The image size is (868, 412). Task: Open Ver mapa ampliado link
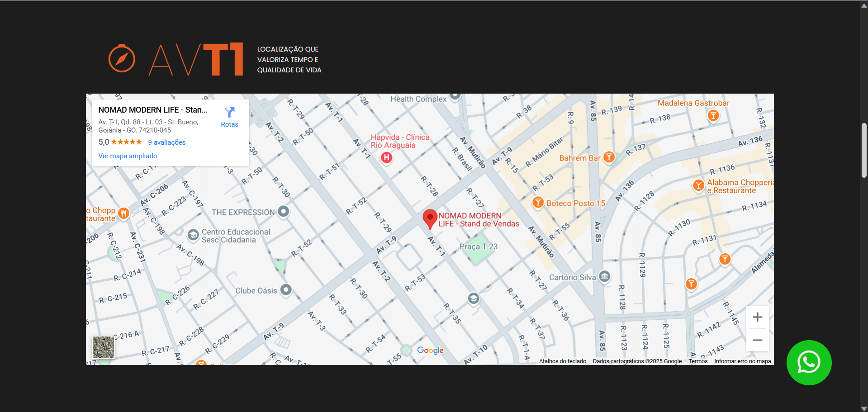coord(128,156)
